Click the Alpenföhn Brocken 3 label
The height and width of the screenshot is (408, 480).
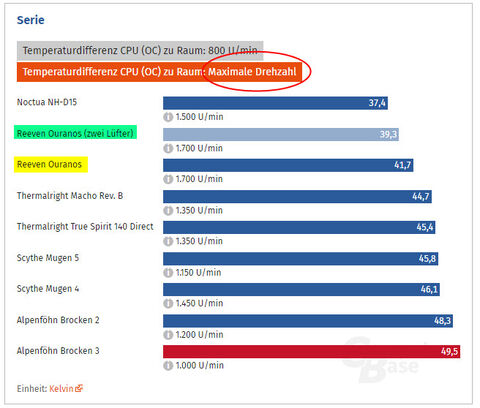click(58, 351)
